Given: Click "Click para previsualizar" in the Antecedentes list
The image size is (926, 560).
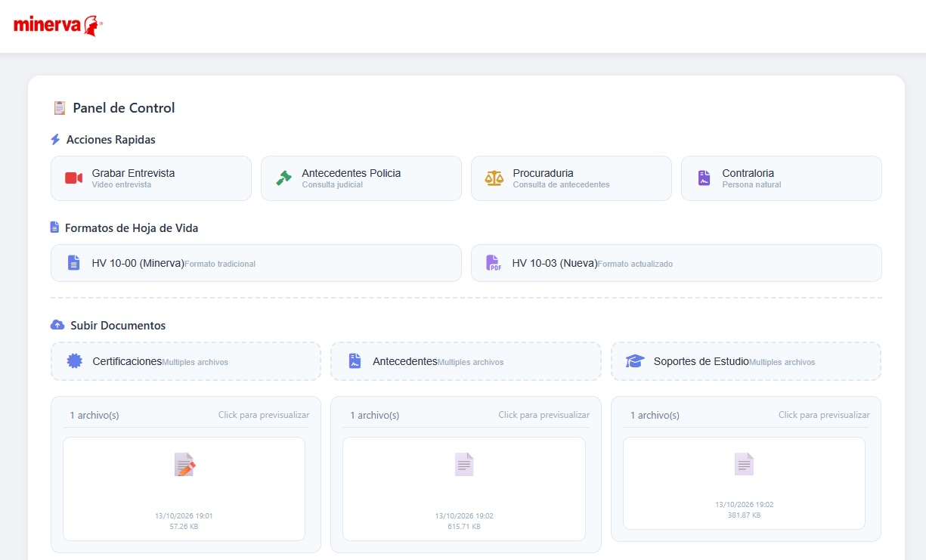Looking at the screenshot, I should (x=544, y=415).
